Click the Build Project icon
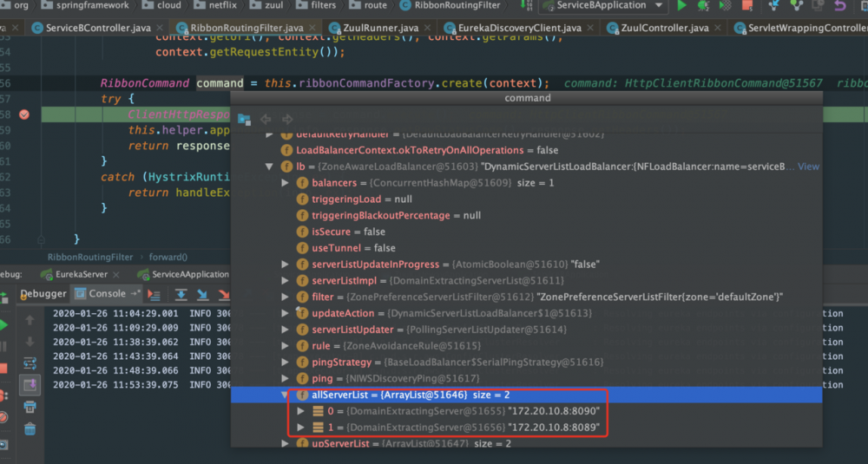868x464 pixels. tap(525, 5)
